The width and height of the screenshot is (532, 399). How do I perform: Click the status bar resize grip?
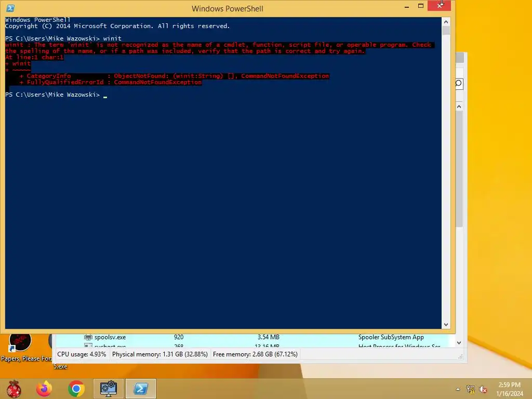(460, 356)
